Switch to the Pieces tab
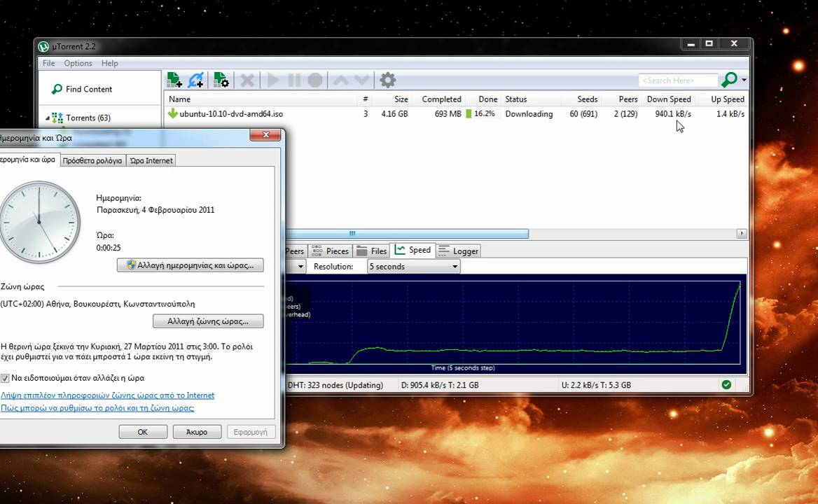Screen dimensions: 818x504 [x=331, y=251]
